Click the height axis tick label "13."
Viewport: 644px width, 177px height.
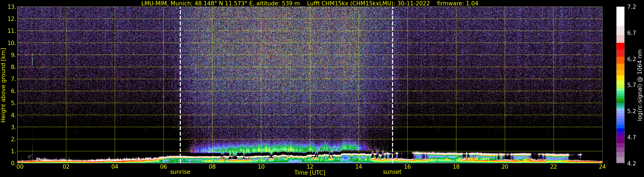point(12,7)
